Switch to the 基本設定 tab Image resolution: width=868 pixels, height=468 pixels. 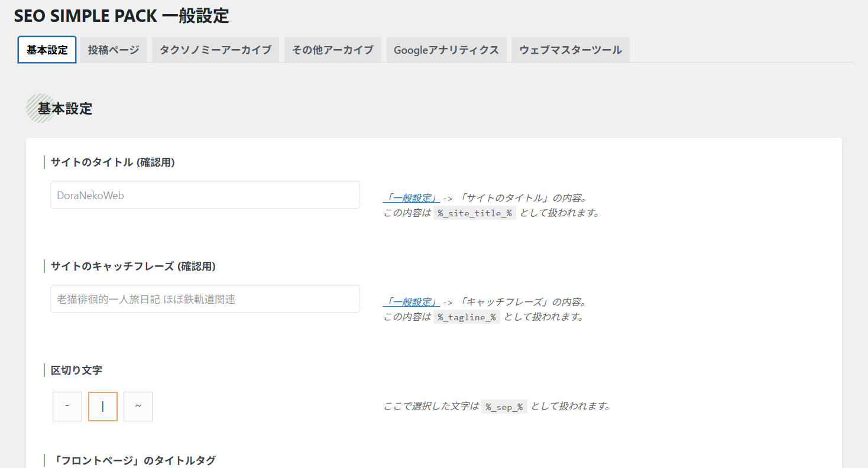(47, 50)
